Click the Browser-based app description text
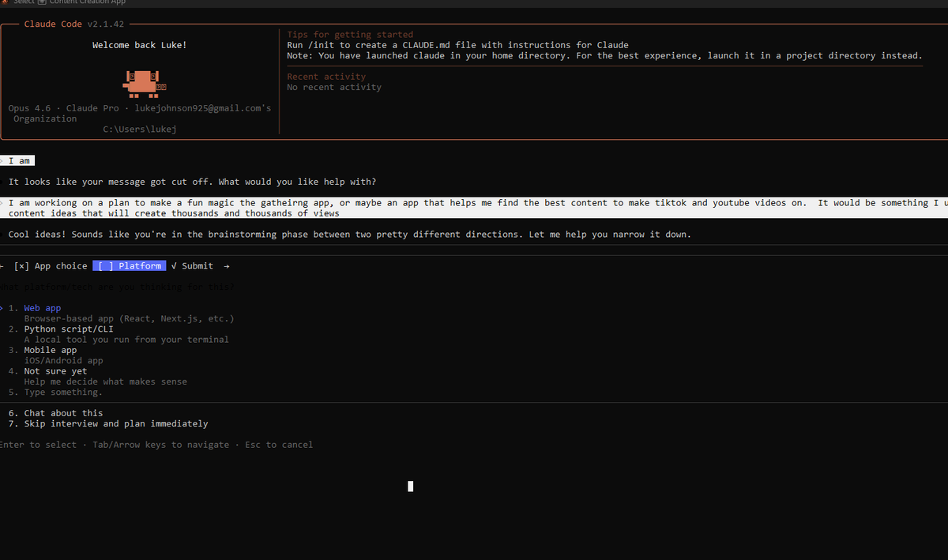The width and height of the screenshot is (948, 560). [x=129, y=318]
